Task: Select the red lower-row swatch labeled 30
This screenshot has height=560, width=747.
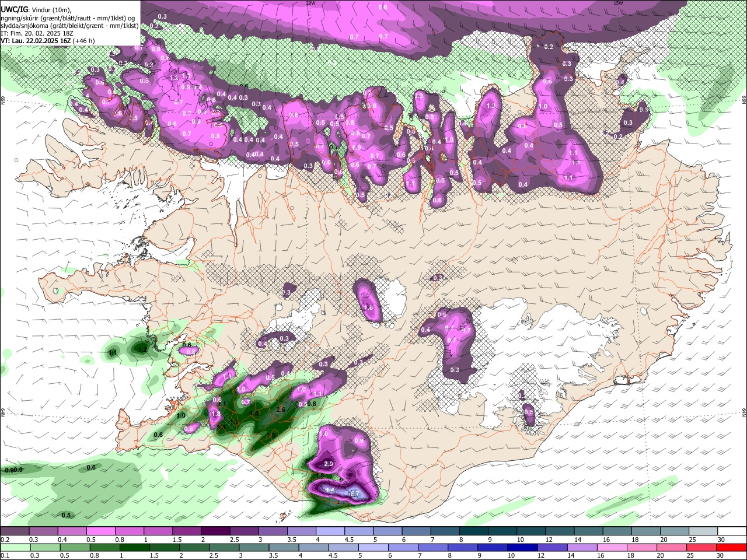Action: [x=732, y=547]
